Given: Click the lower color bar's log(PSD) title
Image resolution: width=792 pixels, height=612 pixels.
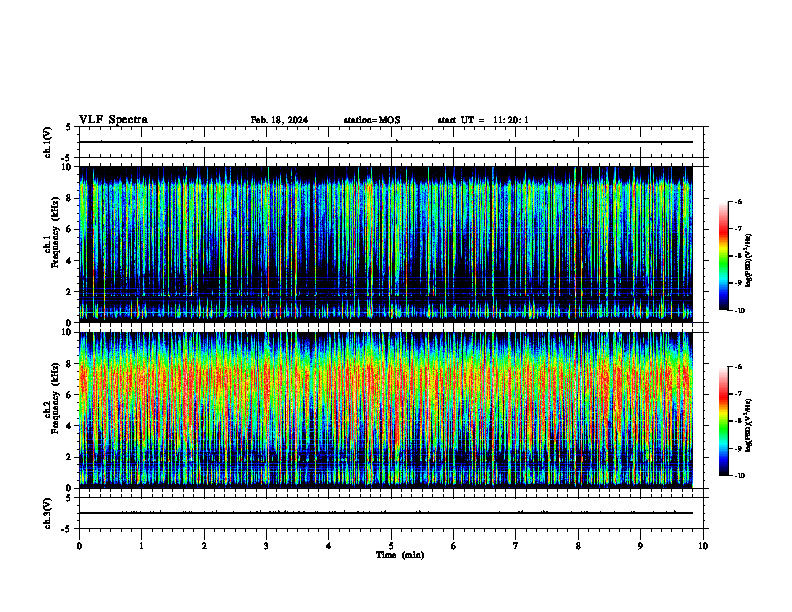Looking at the screenshot, I should point(749,426).
